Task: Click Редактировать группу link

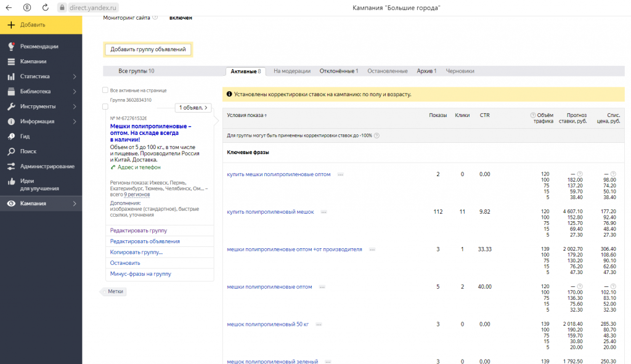Action: tap(139, 230)
